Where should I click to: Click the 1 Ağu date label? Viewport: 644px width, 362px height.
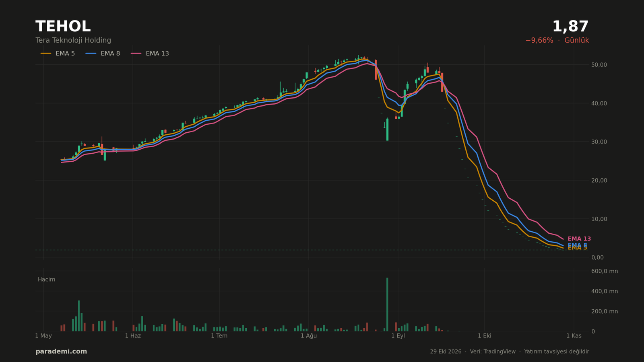click(309, 336)
